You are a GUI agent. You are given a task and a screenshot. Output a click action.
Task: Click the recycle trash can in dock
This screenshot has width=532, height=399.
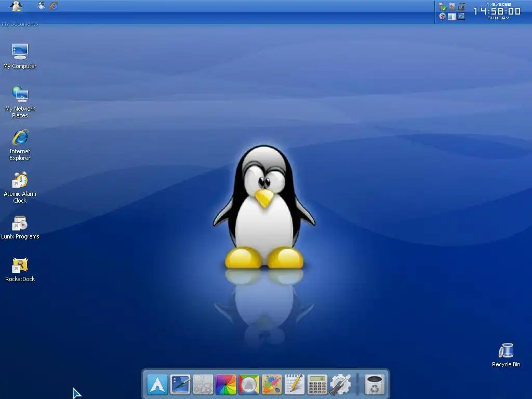(375, 384)
